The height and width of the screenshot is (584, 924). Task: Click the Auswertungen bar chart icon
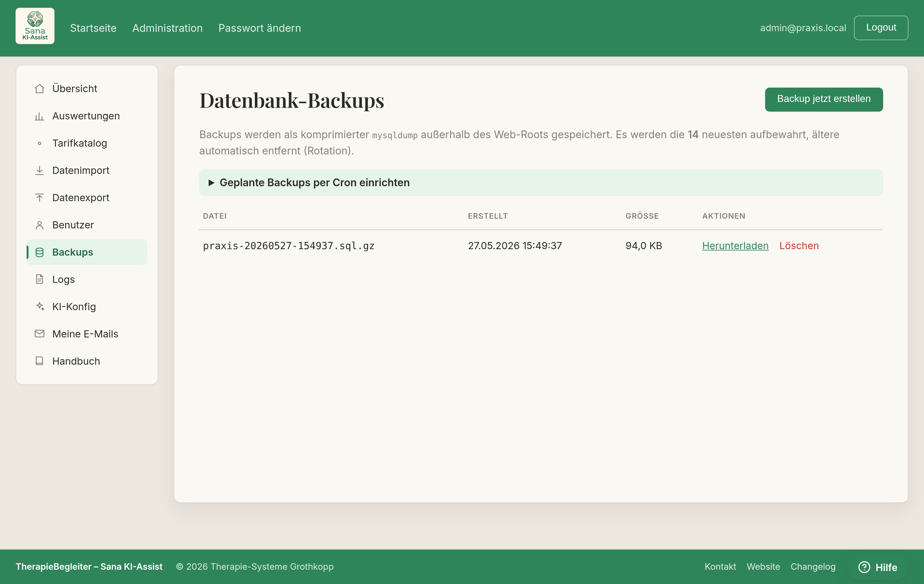click(x=40, y=116)
